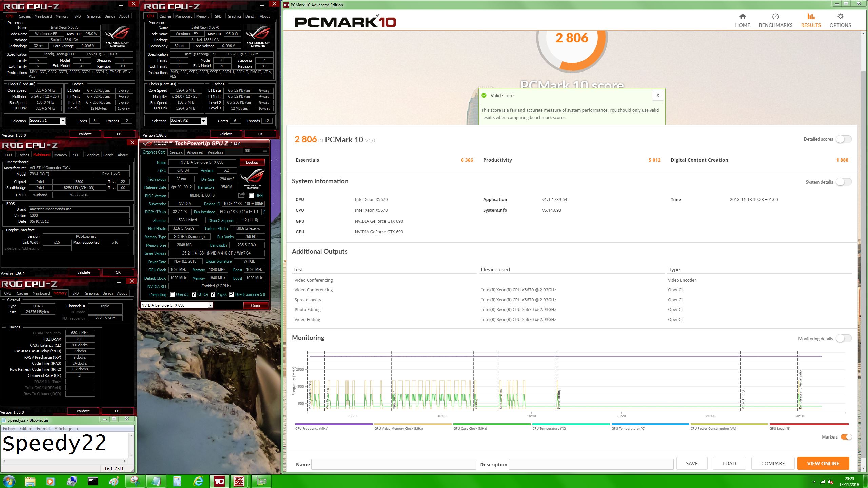
Task: Toggle Detailed scores switch
Action: point(844,139)
